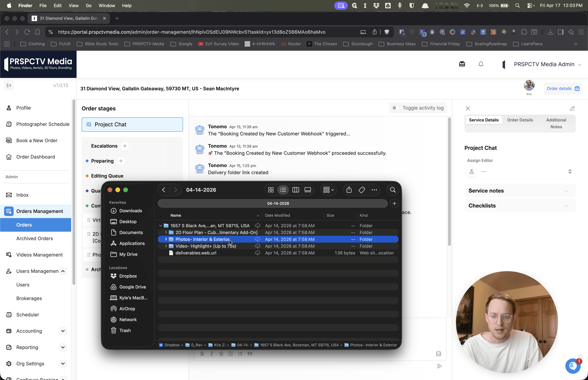Collapse the sidebar menu icon

point(9,85)
